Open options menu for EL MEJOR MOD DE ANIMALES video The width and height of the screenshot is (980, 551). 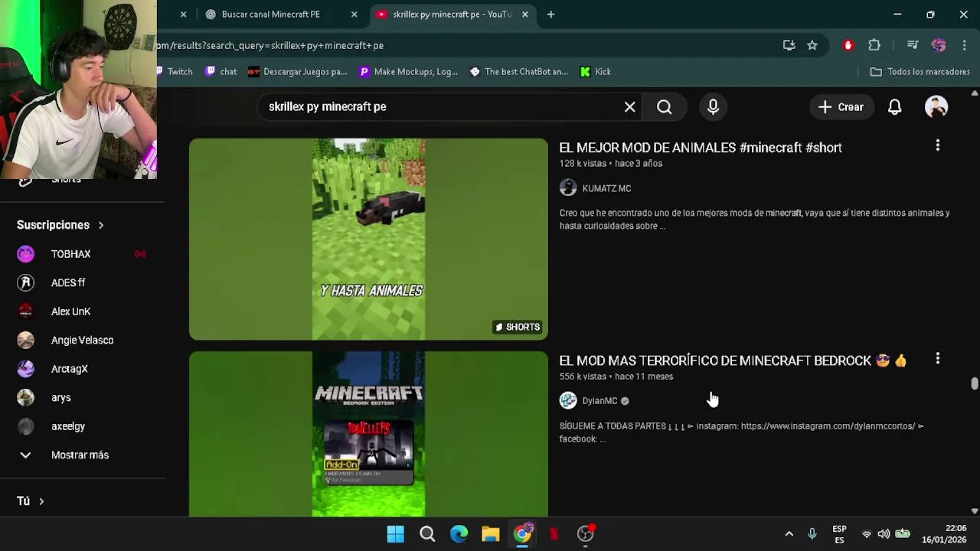coord(937,145)
